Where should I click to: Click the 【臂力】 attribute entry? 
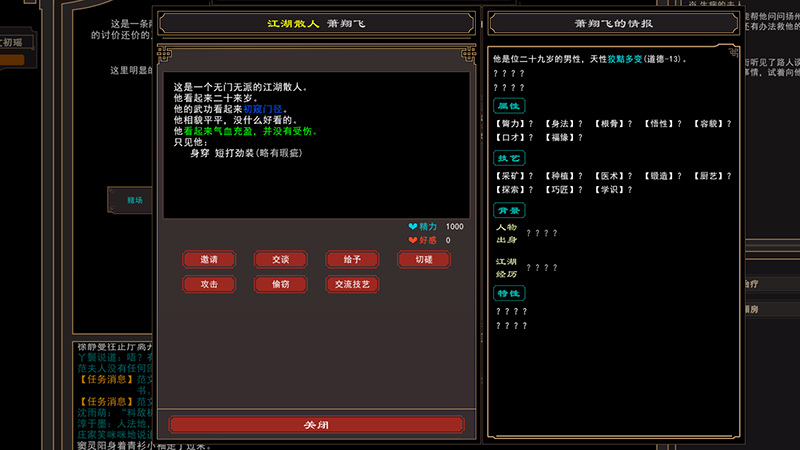coord(514,123)
